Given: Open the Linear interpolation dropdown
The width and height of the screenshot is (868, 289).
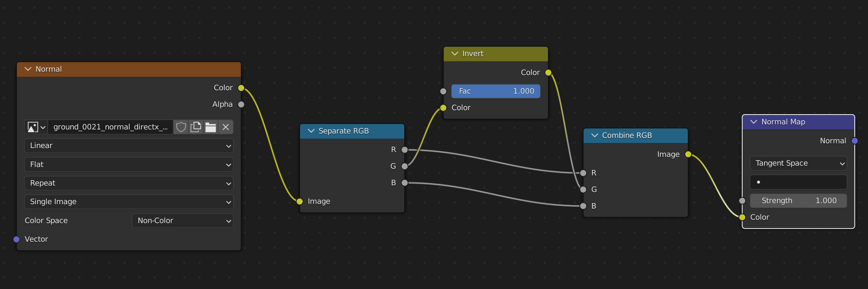Looking at the screenshot, I should [x=129, y=146].
